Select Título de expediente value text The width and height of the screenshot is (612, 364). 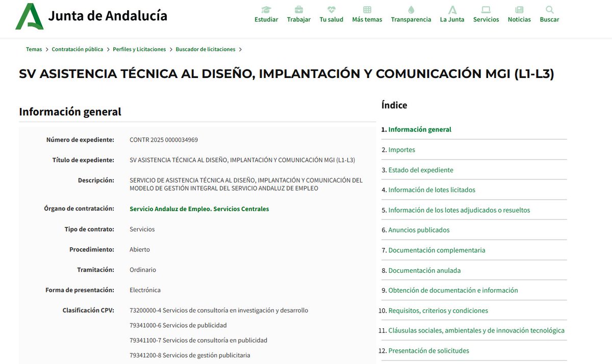(x=242, y=160)
